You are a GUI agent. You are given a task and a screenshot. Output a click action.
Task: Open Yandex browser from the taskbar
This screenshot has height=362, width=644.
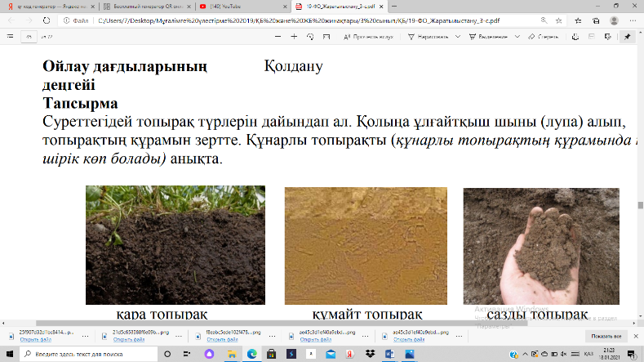pyautogui.click(x=350, y=354)
